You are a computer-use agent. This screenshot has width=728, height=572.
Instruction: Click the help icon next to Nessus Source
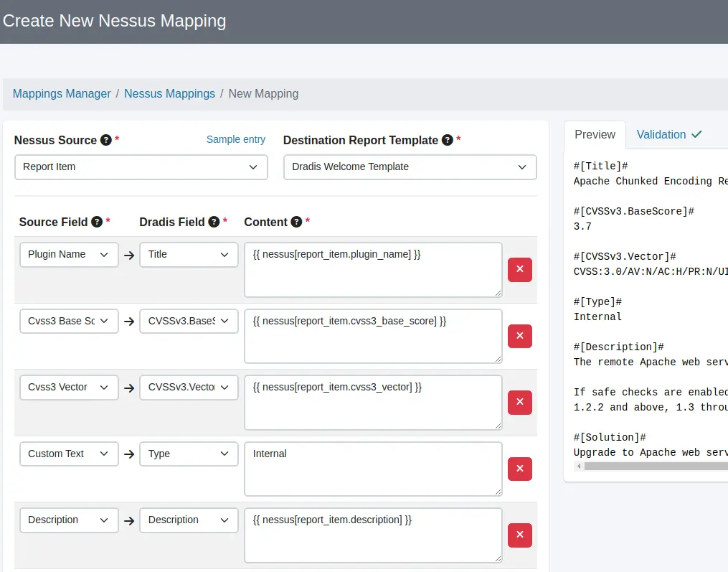click(x=106, y=140)
